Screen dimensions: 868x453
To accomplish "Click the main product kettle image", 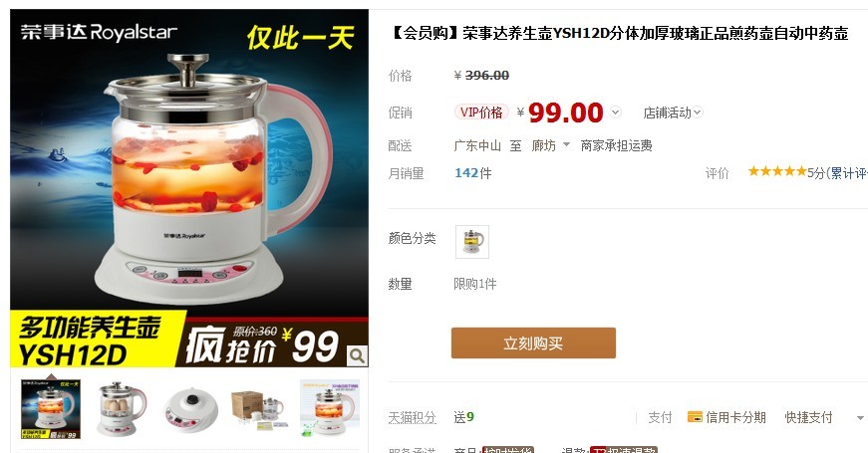I will (x=189, y=188).
